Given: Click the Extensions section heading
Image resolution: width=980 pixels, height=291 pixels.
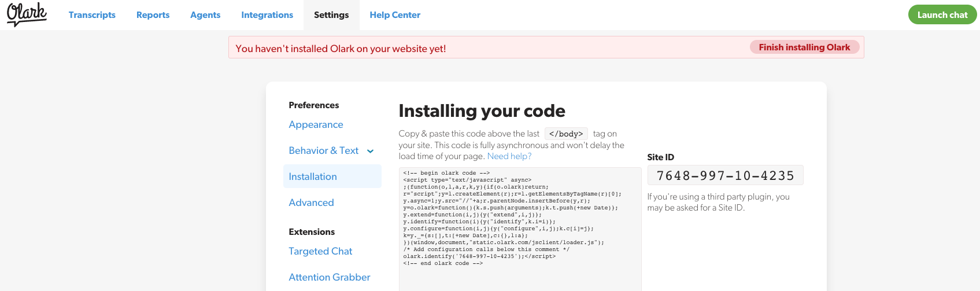Looking at the screenshot, I should [x=312, y=232].
